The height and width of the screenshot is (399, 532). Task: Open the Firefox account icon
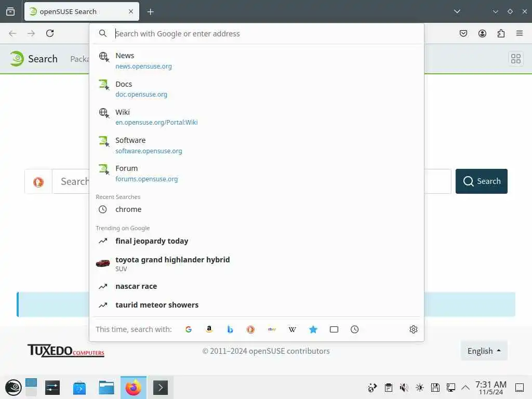(x=482, y=33)
